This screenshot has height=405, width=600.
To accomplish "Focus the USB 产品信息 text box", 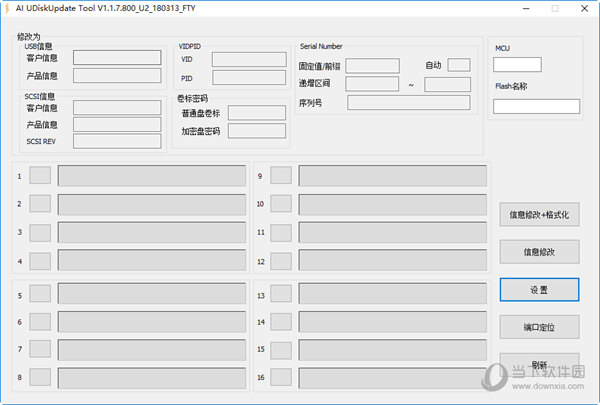I will click(x=116, y=76).
